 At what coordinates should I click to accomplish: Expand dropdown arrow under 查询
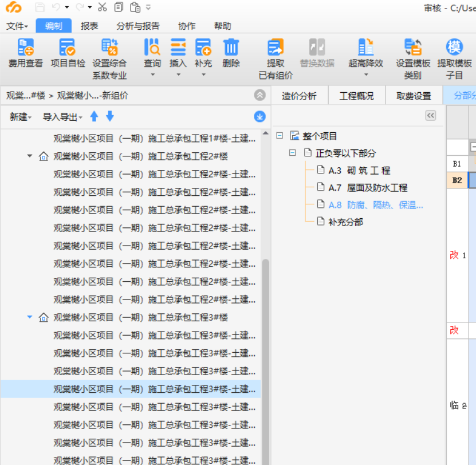153,74
